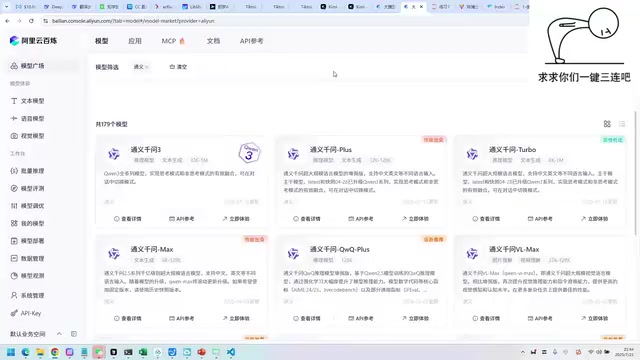
Task: Open Excel from the taskbar
Action: [x=143, y=352]
